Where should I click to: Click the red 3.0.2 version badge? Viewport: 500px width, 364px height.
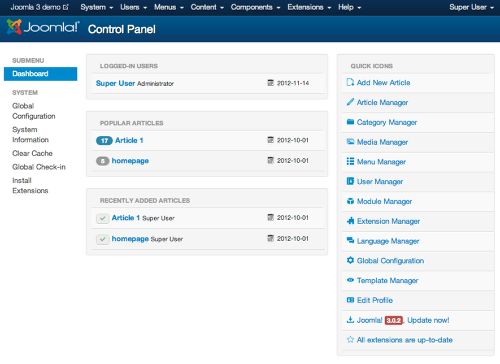[x=394, y=320]
